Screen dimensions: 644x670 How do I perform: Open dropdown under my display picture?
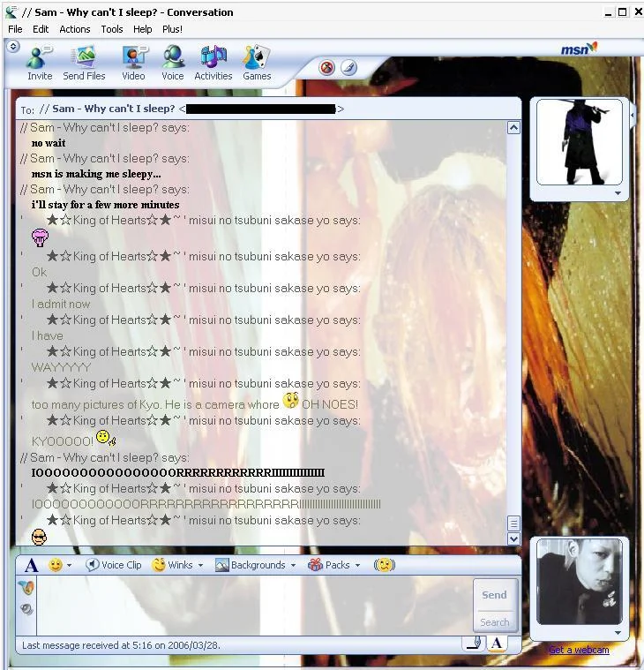tap(618, 632)
